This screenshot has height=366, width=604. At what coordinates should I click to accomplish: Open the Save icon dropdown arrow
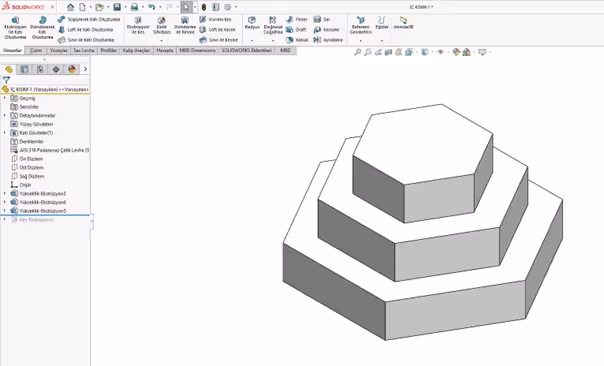click(125, 7)
